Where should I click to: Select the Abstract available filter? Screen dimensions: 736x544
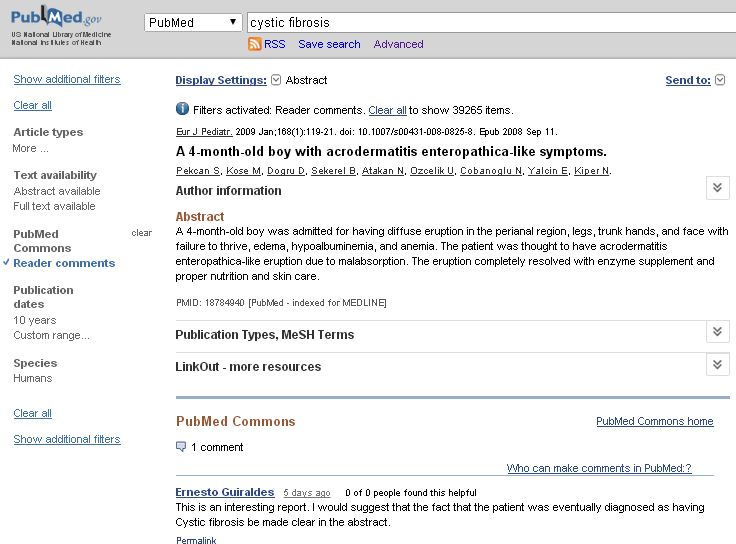pyautogui.click(x=57, y=191)
